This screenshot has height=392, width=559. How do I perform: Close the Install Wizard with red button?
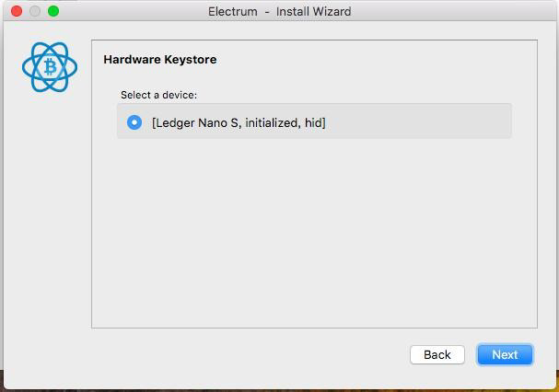pos(17,11)
